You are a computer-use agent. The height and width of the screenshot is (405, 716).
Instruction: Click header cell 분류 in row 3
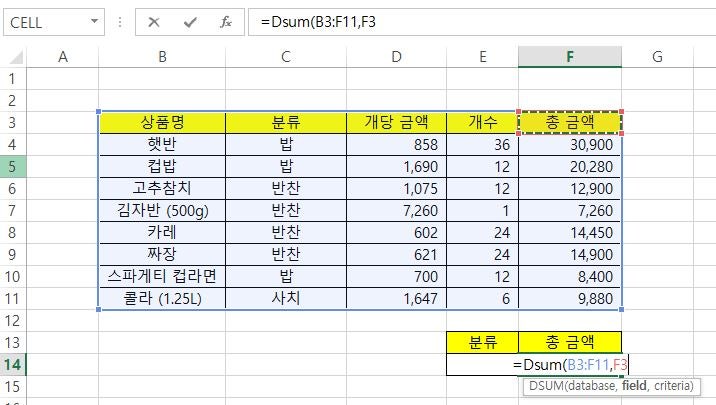(x=286, y=122)
